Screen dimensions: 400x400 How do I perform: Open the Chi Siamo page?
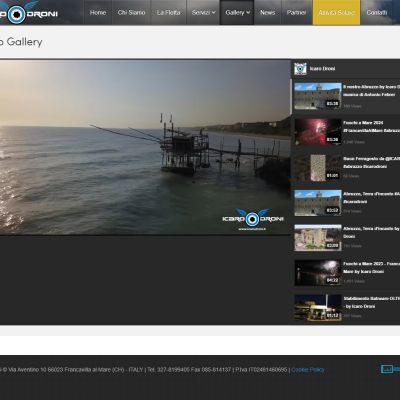pyautogui.click(x=131, y=12)
